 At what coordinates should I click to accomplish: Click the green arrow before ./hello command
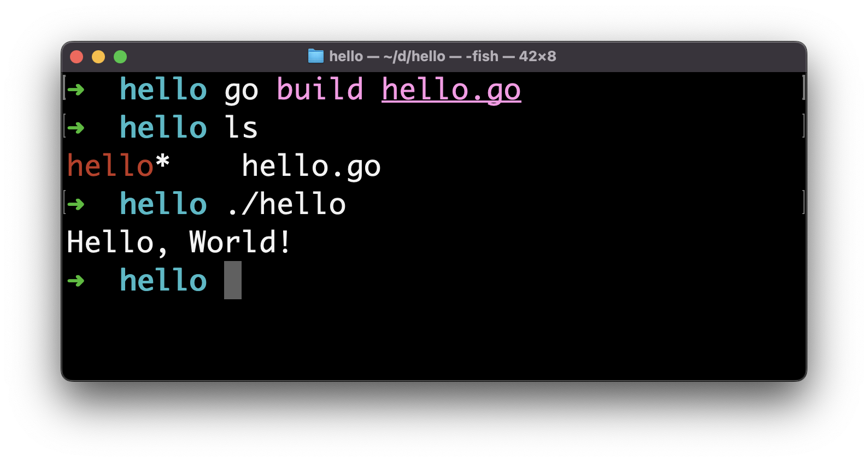point(77,204)
